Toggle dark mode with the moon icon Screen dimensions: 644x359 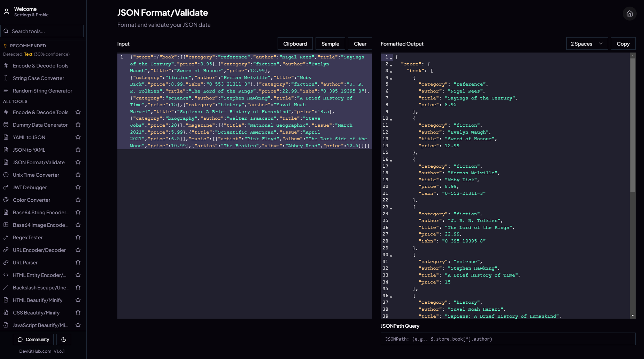[x=64, y=339]
